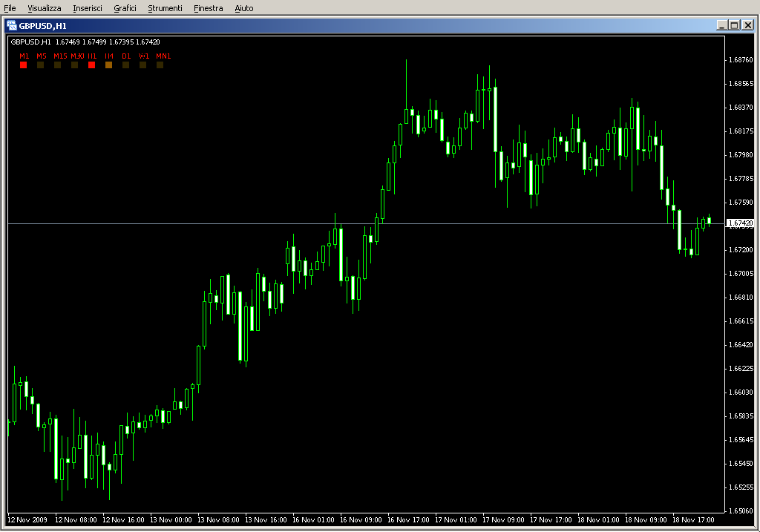Click the D1 timeframe indicator square
Screen dimensions: 760x532
(126, 65)
